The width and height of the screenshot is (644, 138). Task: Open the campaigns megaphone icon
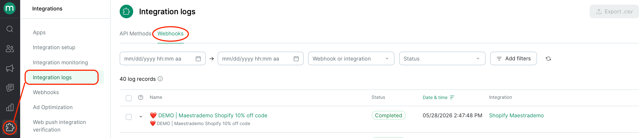pos(10,68)
